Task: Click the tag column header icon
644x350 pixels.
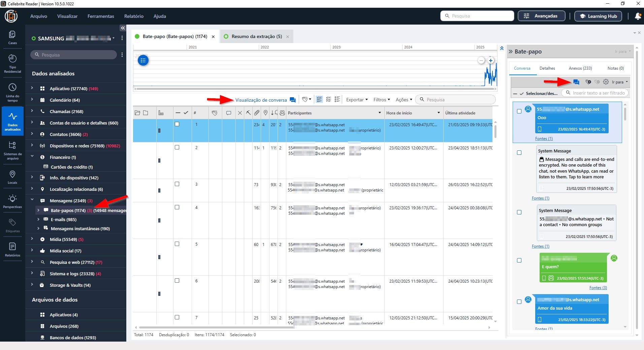Action: pos(215,113)
